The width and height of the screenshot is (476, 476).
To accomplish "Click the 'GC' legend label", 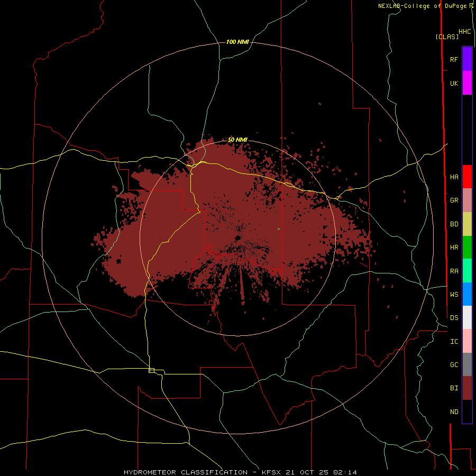I will coord(454,365).
